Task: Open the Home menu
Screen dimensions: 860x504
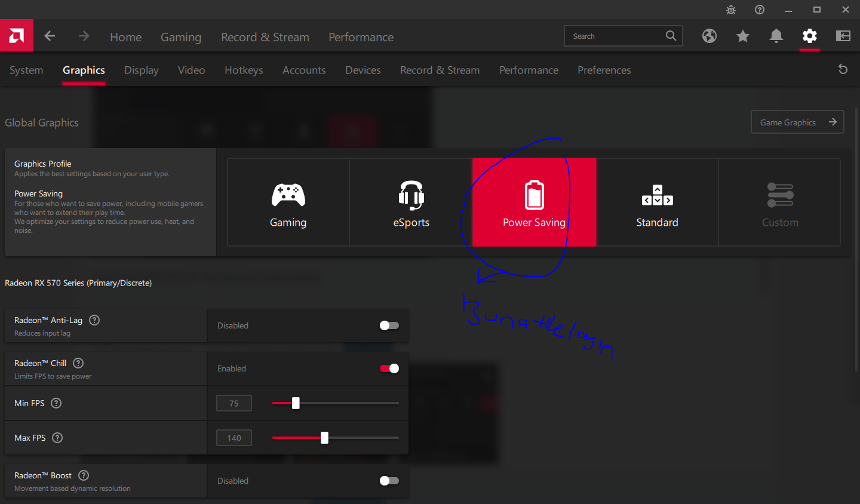Action: click(126, 37)
